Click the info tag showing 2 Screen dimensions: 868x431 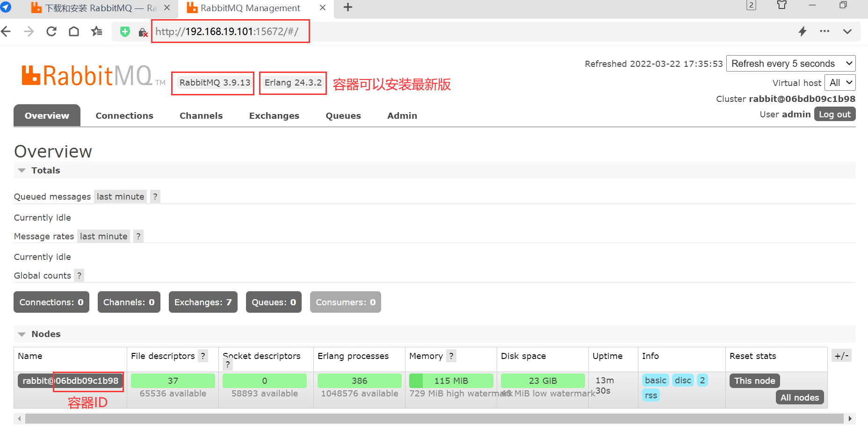point(702,380)
